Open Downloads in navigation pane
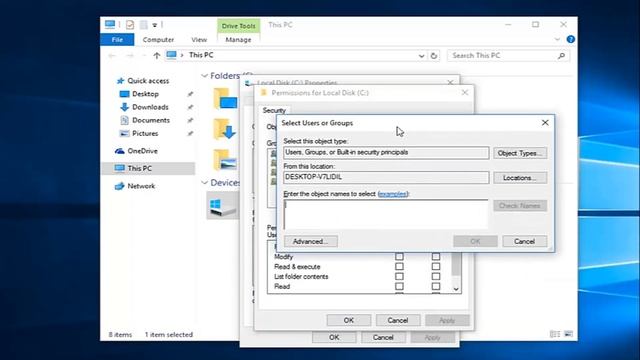The width and height of the screenshot is (640, 360). pyautogui.click(x=150, y=107)
